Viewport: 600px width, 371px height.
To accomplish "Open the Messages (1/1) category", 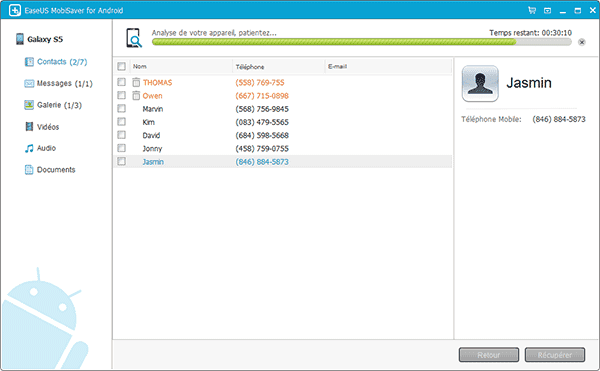I will (59, 83).
